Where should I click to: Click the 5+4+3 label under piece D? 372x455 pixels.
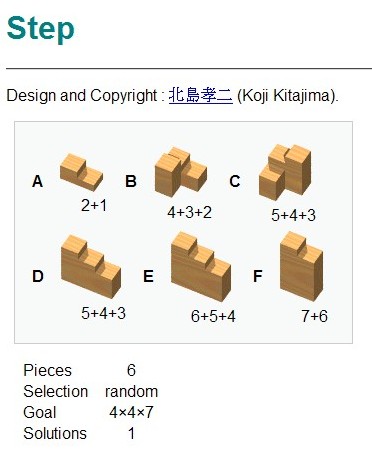pos(103,313)
